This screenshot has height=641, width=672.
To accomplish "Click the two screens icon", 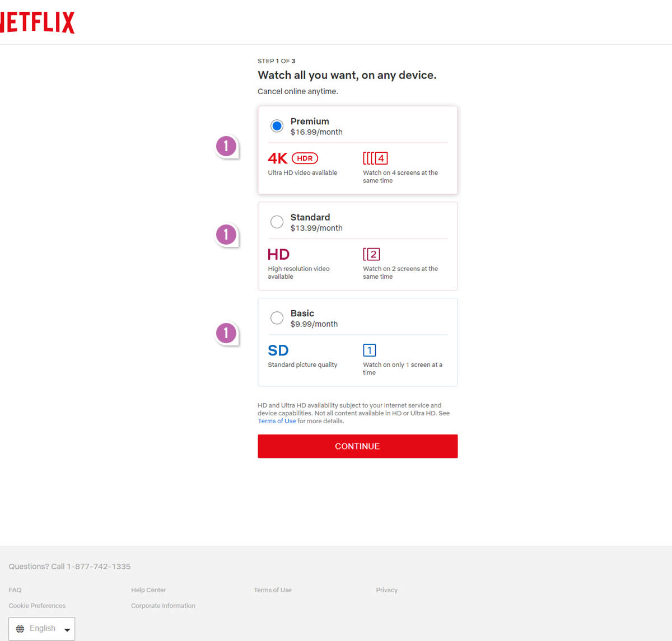I will (x=371, y=254).
